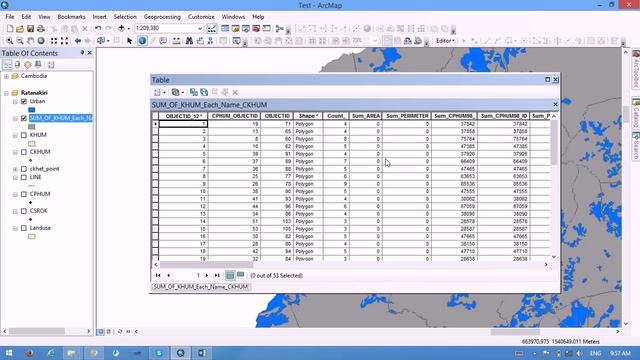Select the Zoom In tool

click(x=9, y=41)
